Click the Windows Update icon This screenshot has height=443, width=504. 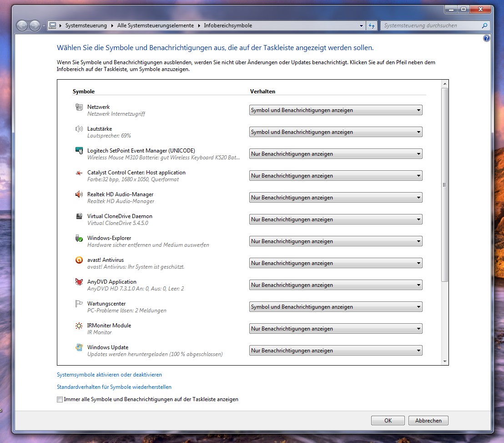click(79, 347)
